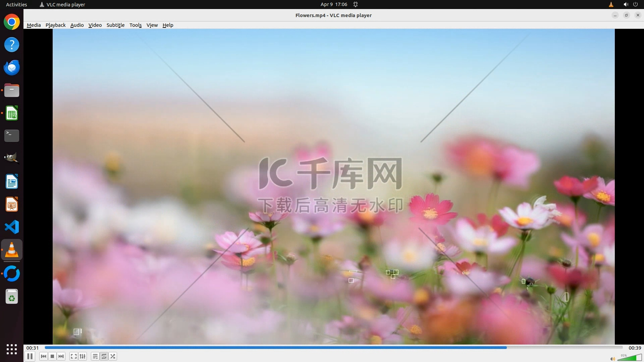Pause the video playback
The image size is (644, 362).
coord(30,356)
